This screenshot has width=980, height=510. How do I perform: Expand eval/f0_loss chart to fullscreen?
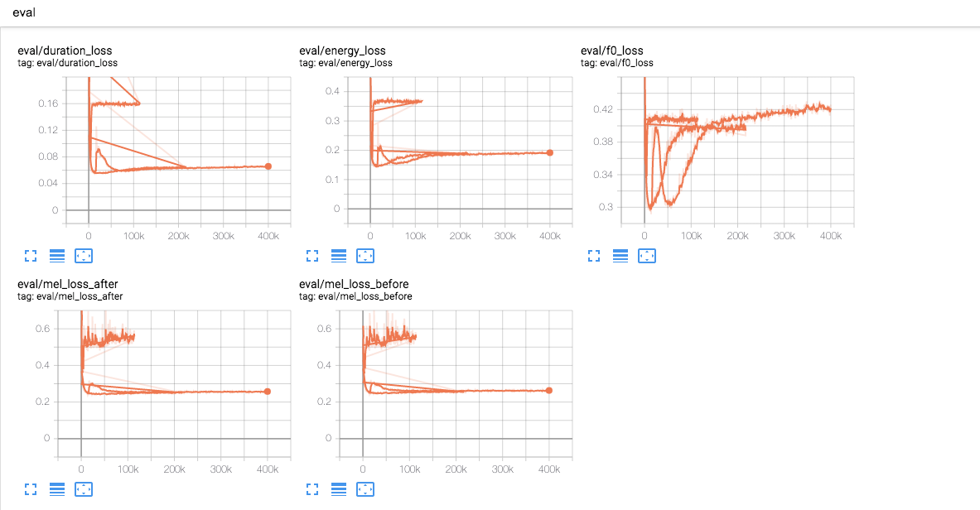coord(594,256)
